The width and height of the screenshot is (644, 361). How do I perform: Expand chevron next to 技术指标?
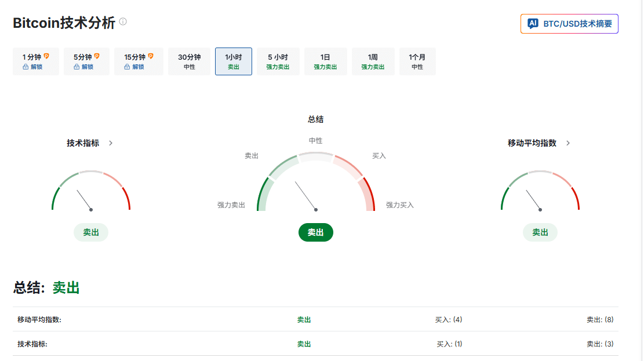click(x=111, y=143)
